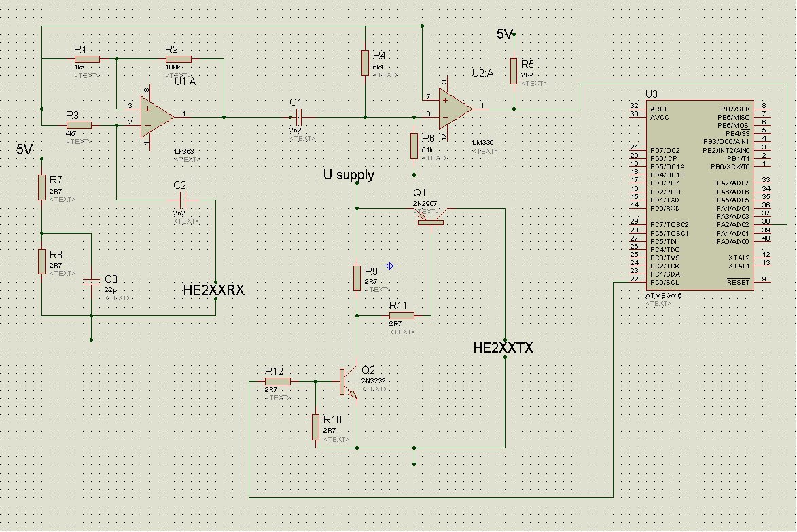Pick the R3 resistor body
This screenshot has width=797, height=532.
coord(79,125)
